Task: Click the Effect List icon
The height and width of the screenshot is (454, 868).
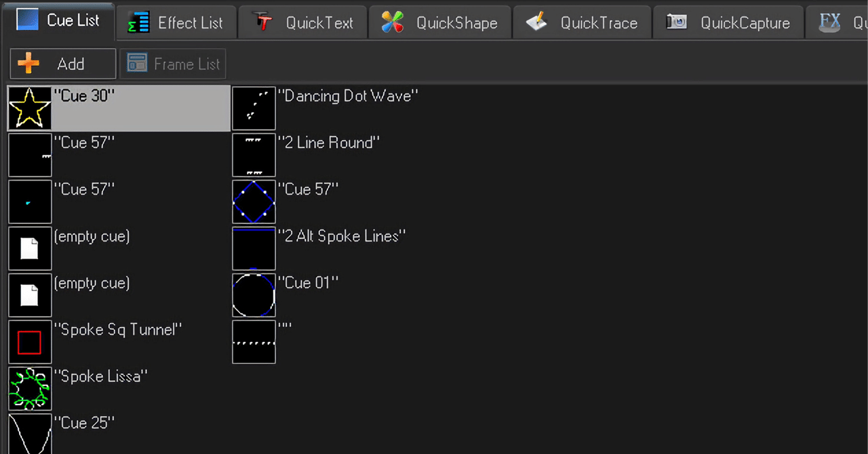Action: coord(137,22)
